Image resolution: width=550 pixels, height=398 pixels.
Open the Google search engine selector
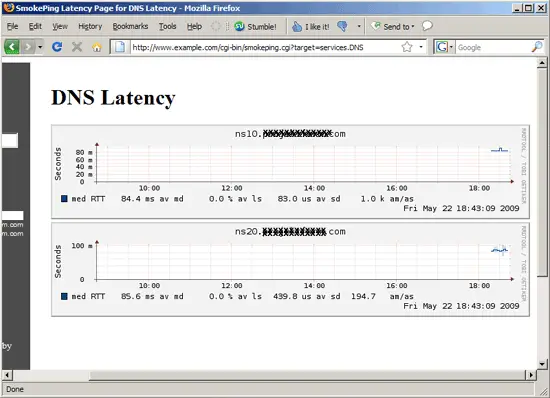pyautogui.click(x=444, y=47)
